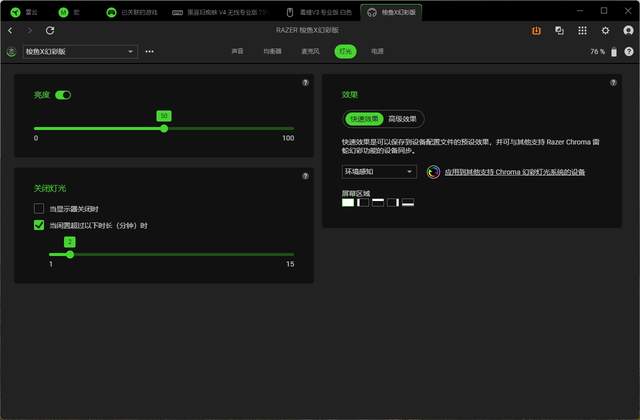The width and height of the screenshot is (640, 420).
Task: Open Synapse settings gear
Action: (605, 31)
